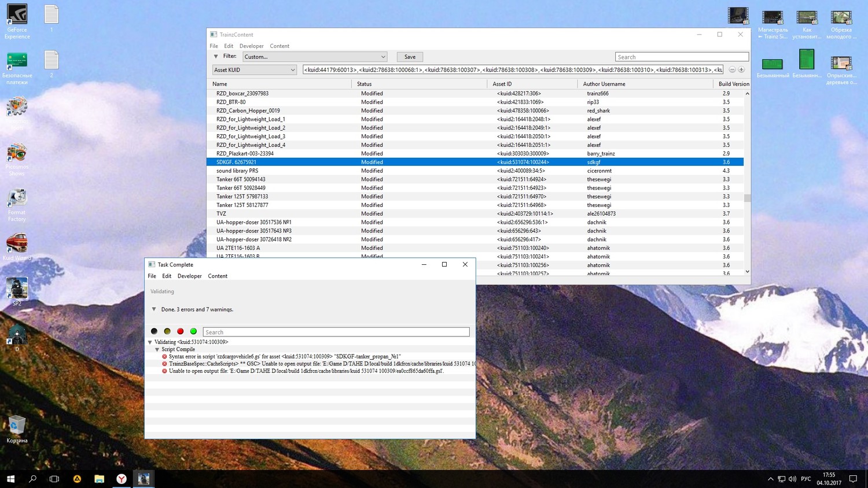Click the remove filter minus button

732,69
